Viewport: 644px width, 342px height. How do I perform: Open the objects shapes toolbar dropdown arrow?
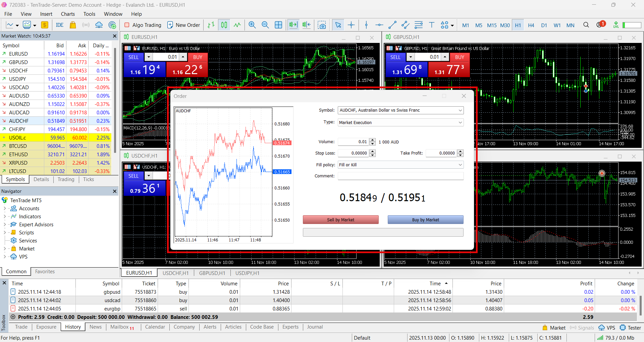point(452,25)
